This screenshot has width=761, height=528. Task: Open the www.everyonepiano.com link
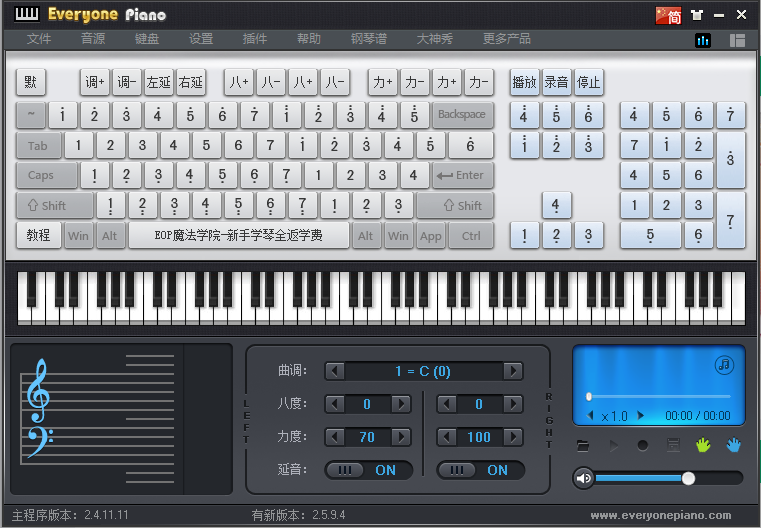coord(661,515)
